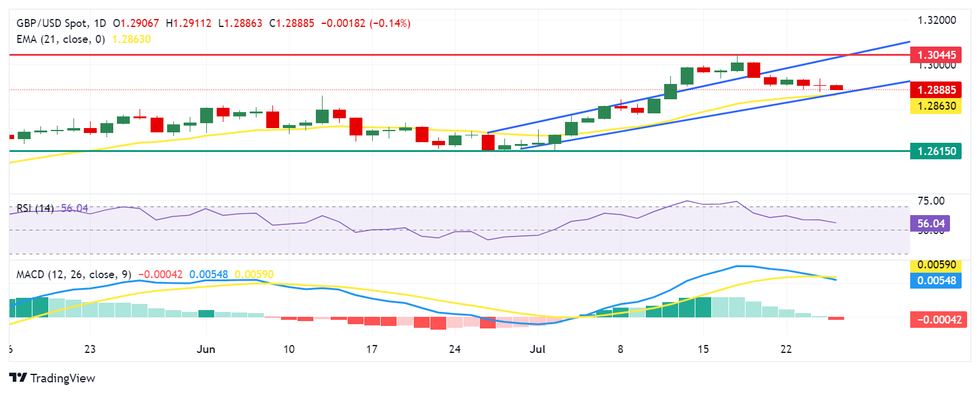This screenshot has width=980, height=394.
Task: Click the TradingView logo
Action: click(52, 377)
